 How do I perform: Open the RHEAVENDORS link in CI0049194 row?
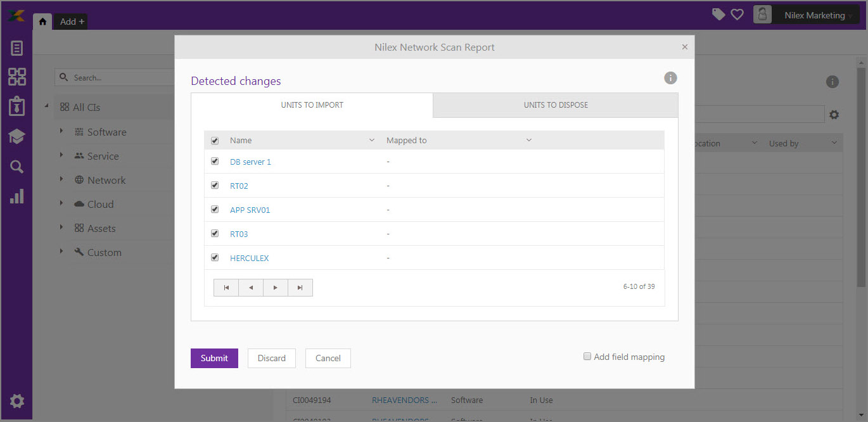tap(404, 400)
